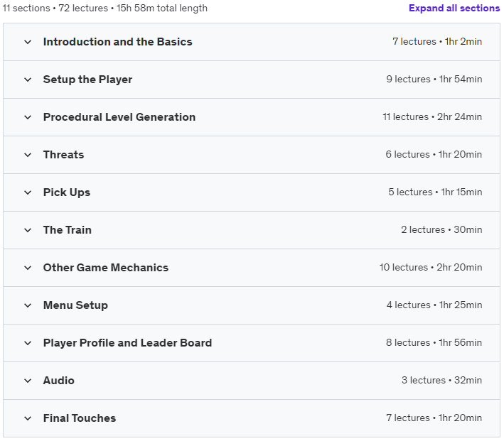Click the Expand all sections link
The image size is (504, 441).
[454, 8]
